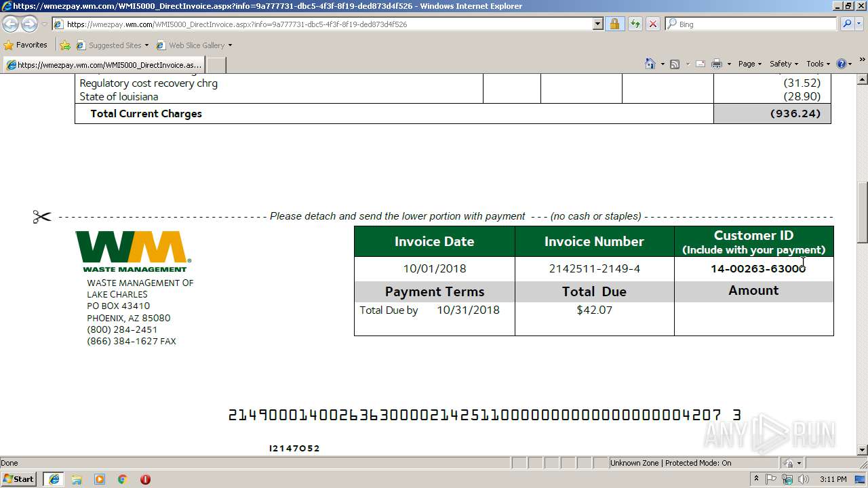Expand the feeds dropdown arrow
Viewport: 868px width, 488px height.
[x=688, y=64]
